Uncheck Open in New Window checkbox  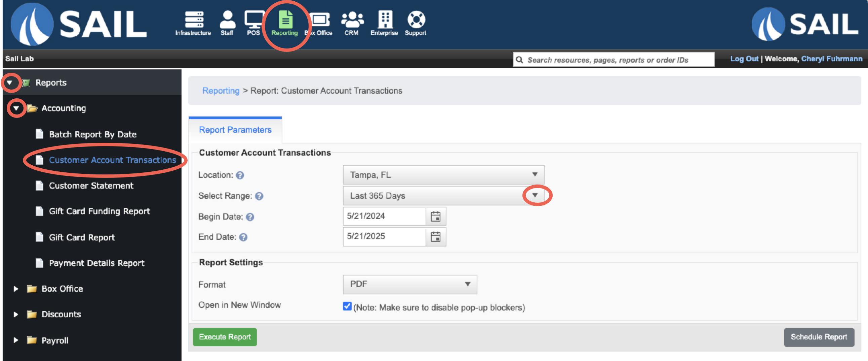click(347, 306)
